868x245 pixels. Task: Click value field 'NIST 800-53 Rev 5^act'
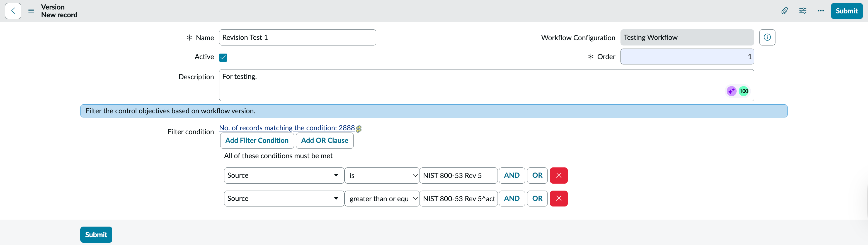(459, 198)
